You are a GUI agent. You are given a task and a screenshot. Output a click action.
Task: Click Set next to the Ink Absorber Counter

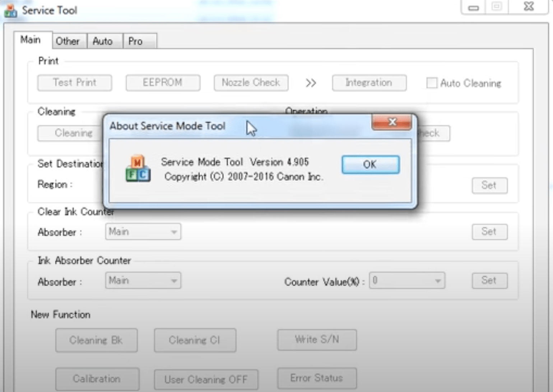[489, 280]
